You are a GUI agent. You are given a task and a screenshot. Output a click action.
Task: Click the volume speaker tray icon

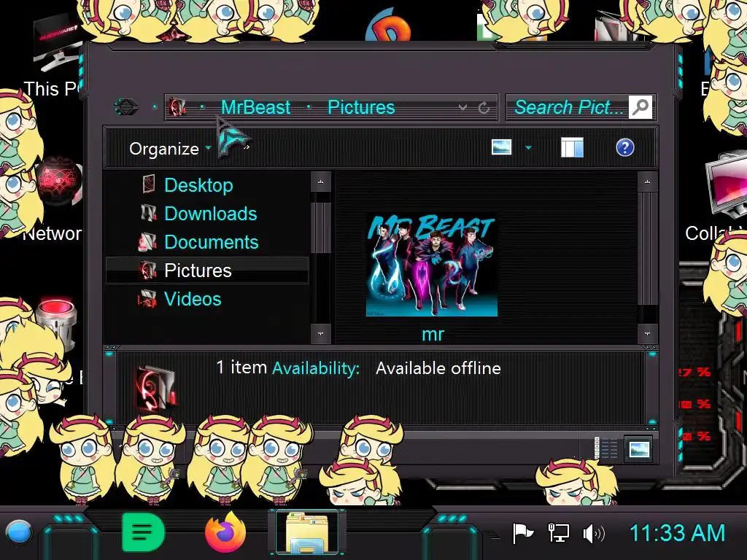[594, 534]
